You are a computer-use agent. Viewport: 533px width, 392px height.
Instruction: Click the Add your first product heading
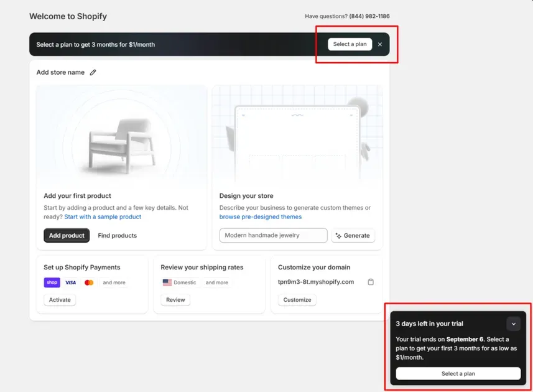tap(77, 196)
